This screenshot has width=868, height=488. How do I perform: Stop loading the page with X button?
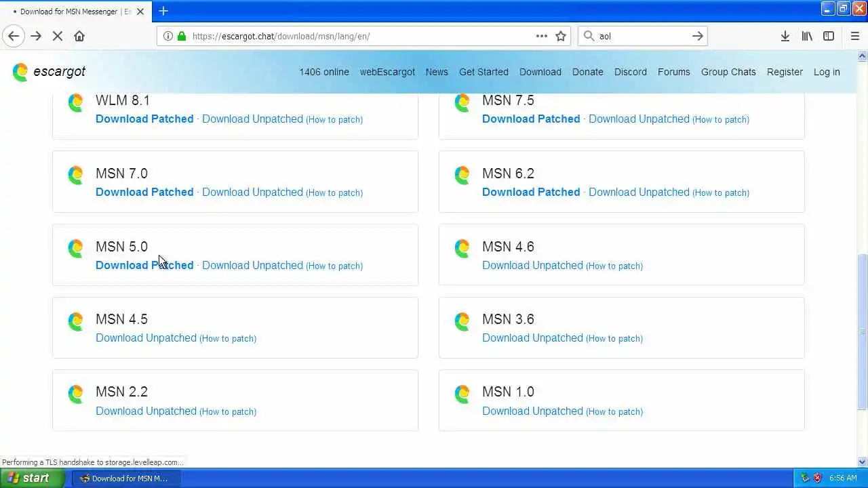(x=58, y=36)
